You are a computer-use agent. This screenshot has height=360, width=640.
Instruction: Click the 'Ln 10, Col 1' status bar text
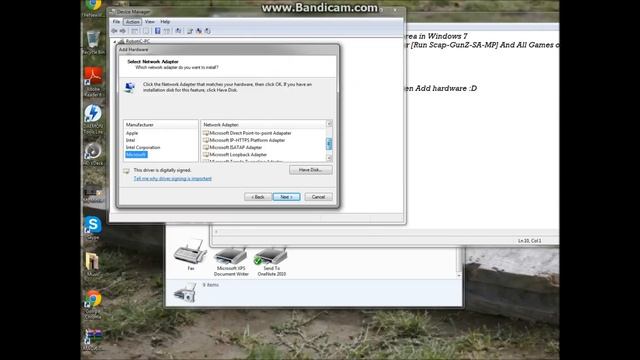pyautogui.click(x=529, y=241)
